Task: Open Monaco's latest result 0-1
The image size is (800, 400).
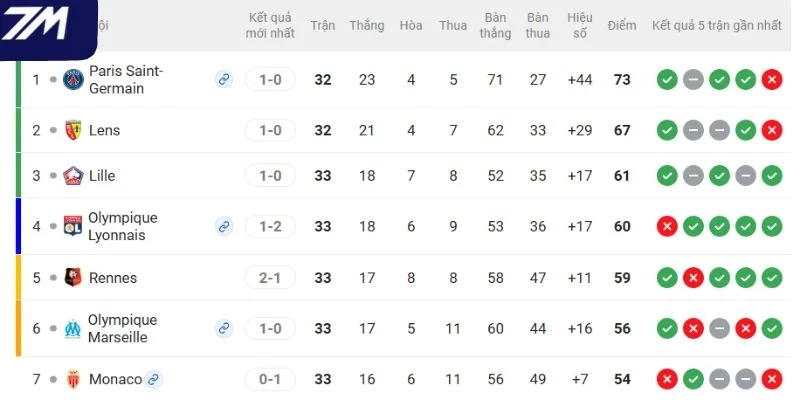Action: (270, 379)
